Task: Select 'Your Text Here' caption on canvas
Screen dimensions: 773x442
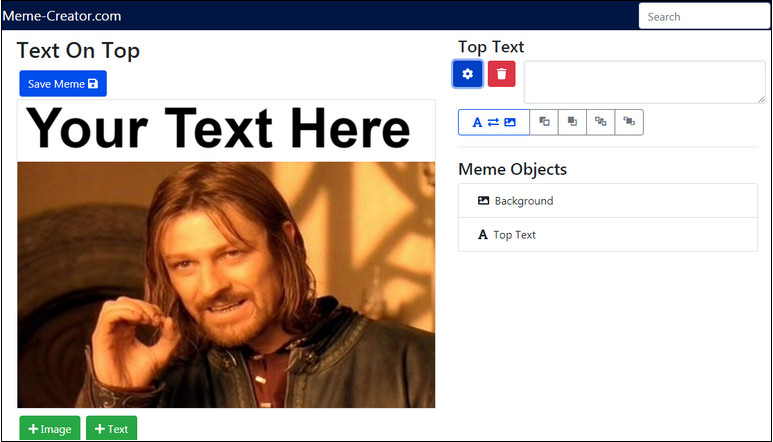Action: (x=217, y=128)
